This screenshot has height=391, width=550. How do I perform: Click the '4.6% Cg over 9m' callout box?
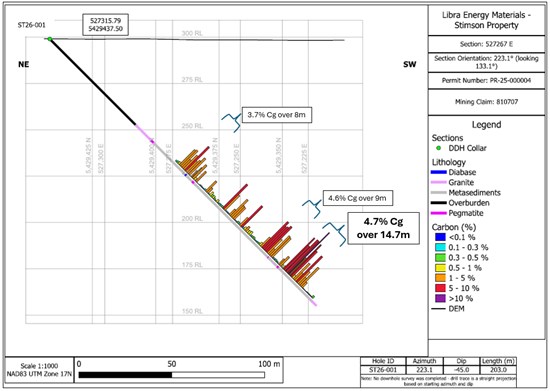point(357,198)
